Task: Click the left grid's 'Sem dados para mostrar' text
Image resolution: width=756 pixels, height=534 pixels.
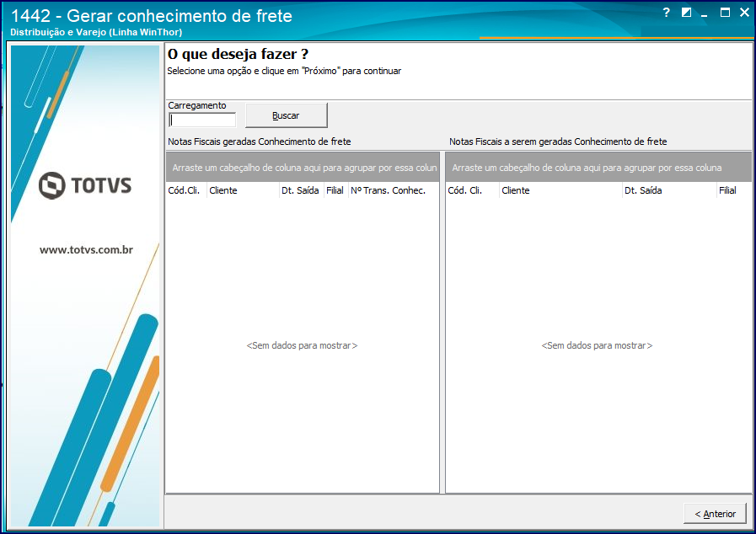Action: [x=303, y=345]
